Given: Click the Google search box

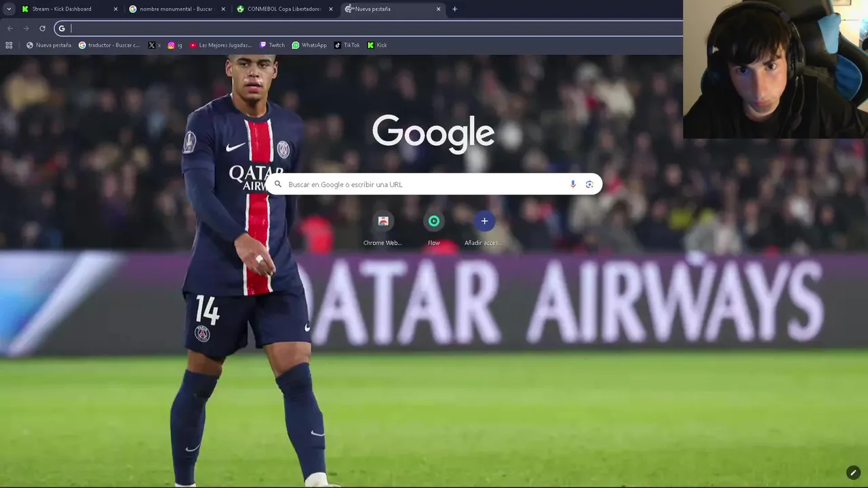Looking at the screenshot, I should 433,184.
